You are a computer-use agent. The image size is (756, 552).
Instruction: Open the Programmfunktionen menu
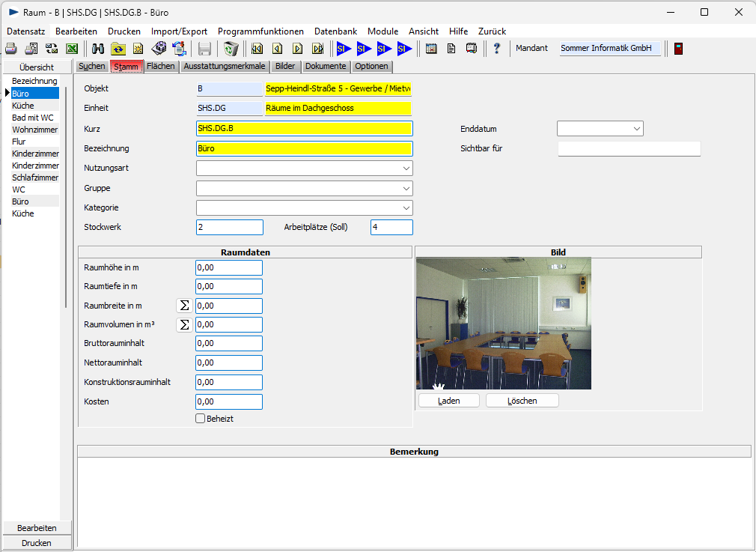tap(260, 31)
